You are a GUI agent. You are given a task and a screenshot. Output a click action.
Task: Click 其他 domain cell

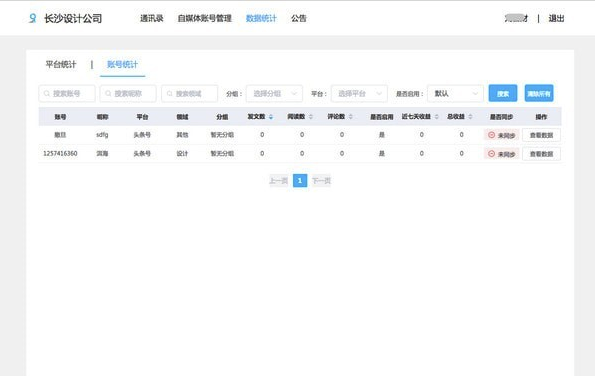pos(182,135)
